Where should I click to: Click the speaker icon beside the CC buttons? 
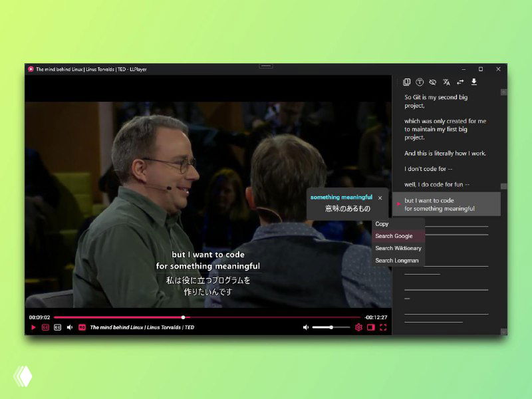click(x=70, y=327)
